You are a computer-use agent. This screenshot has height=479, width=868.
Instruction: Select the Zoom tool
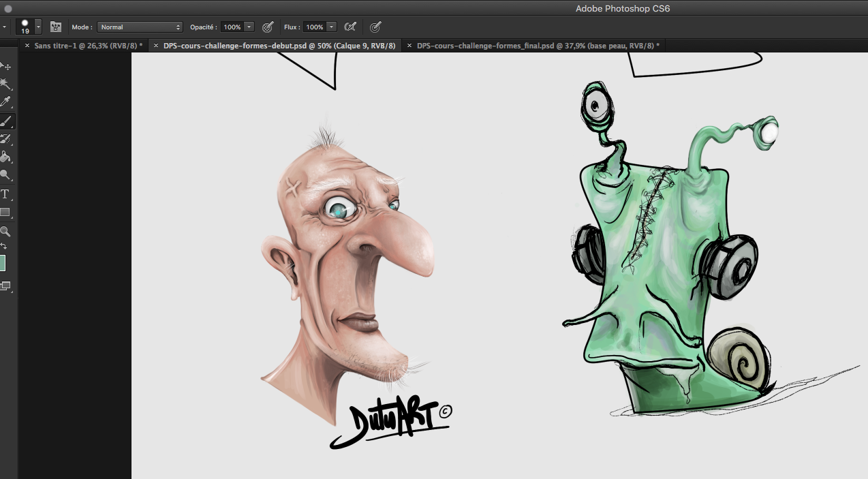tap(5, 232)
